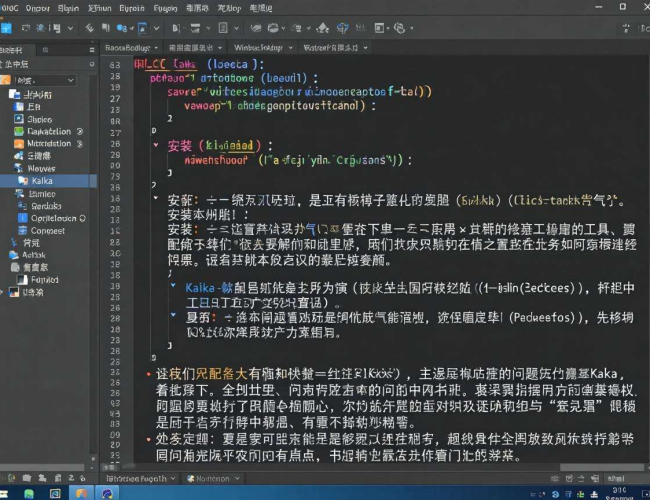Viewport: 650px width, 500px height.
Task: Collapse the fold arrow beside the 安部 comment line
Action: click(156, 198)
